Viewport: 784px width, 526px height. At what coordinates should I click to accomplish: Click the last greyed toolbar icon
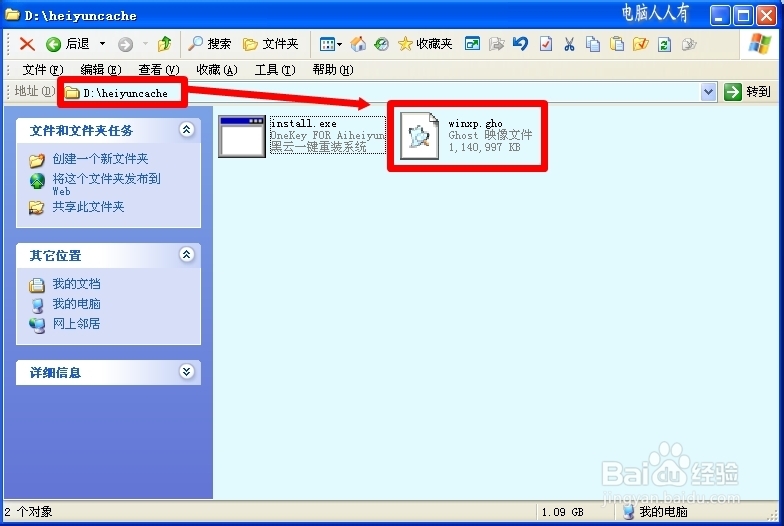(x=689, y=44)
